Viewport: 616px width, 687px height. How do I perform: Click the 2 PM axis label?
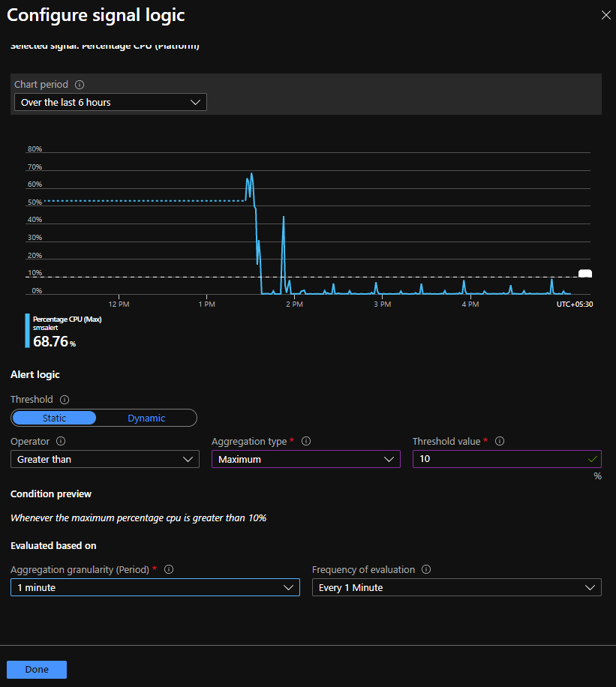pos(295,304)
